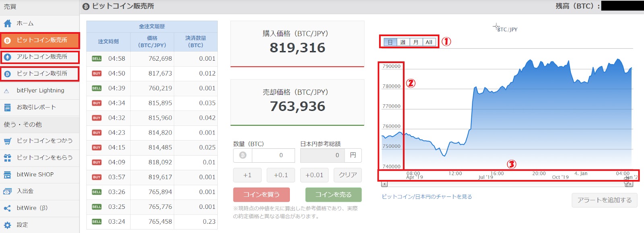The image size is (644, 233).
Task: Click the 全注文履歴 table header
Action: 152,27
